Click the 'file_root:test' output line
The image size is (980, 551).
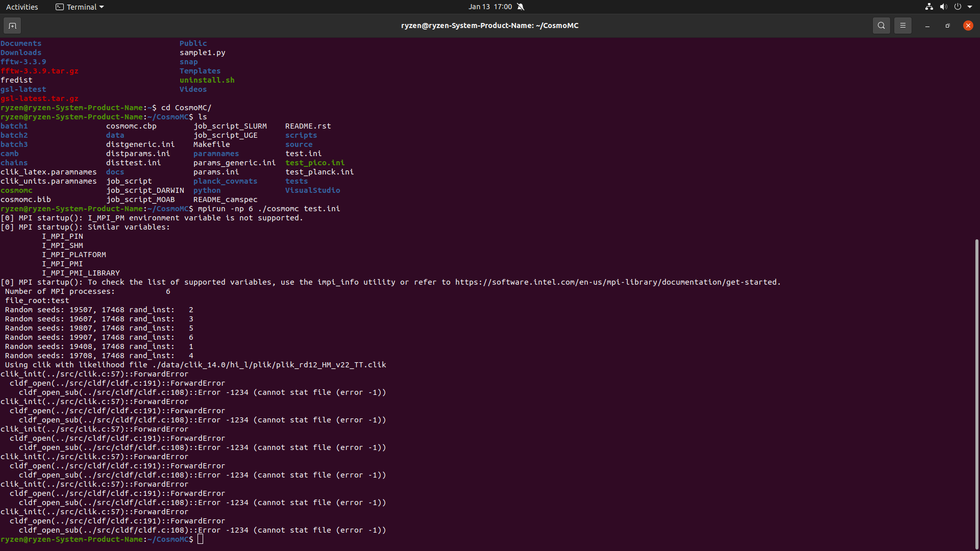point(37,300)
